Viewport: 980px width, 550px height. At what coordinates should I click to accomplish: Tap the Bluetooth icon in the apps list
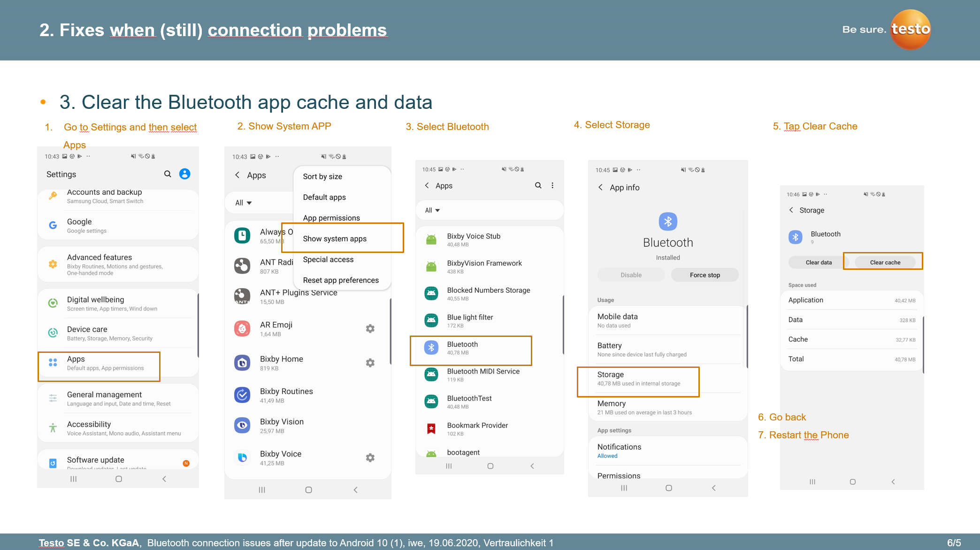tap(431, 348)
